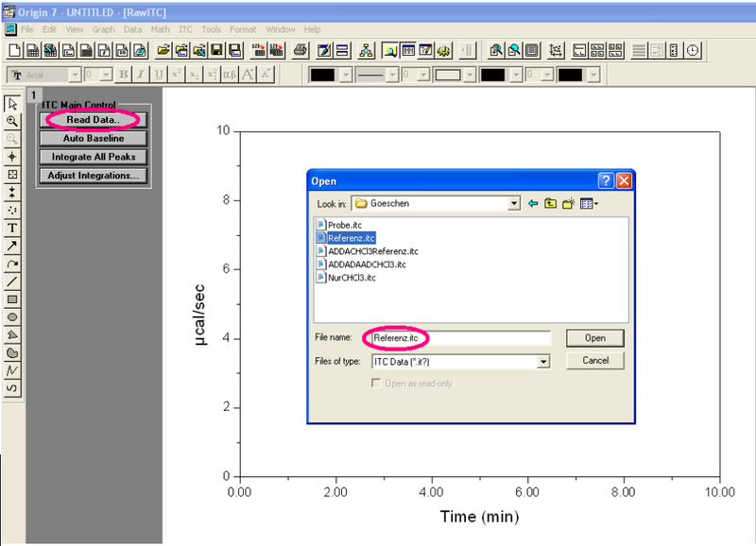Open the Edit menu
The width and height of the screenshot is (756, 546).
coord(49,29)
